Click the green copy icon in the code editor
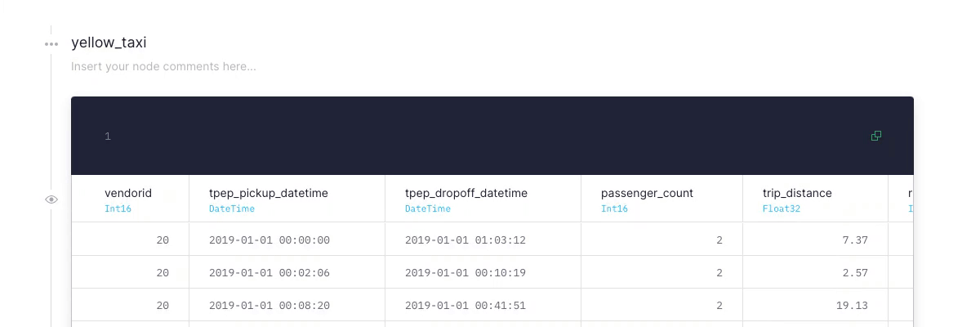This screenshot has height=327, width=980. [x=876, y=136]
